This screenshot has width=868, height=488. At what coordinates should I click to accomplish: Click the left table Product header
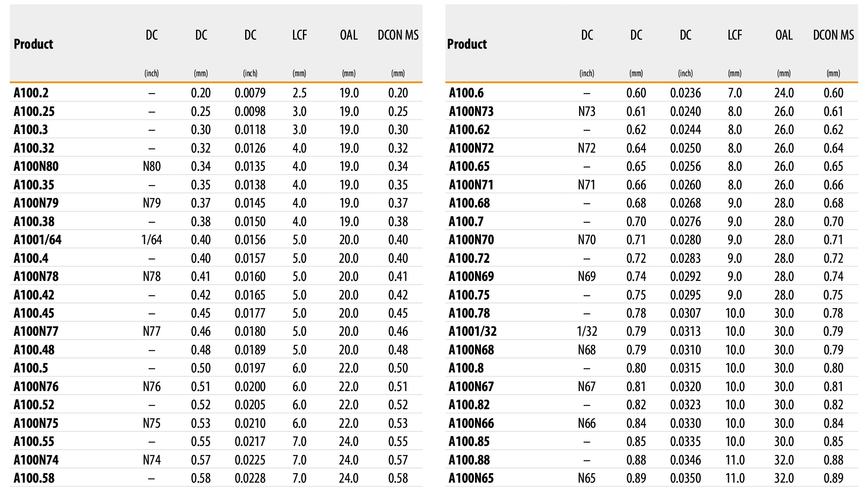(33, 44)
